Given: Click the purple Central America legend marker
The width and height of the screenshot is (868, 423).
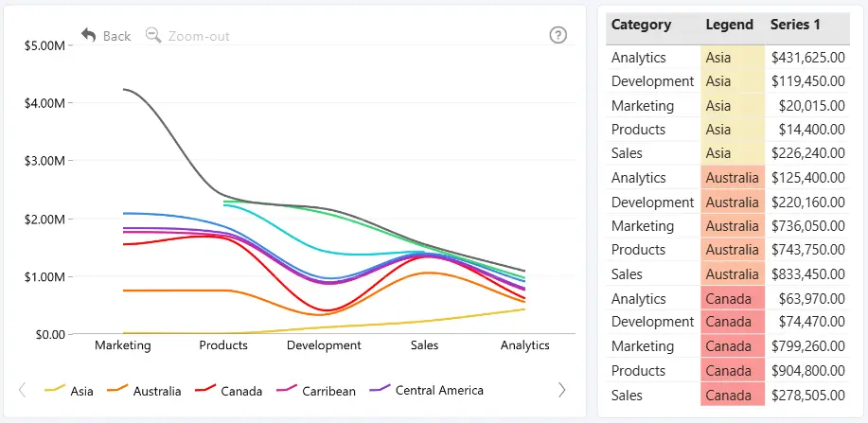Looking at the screenshot, I should click(380, 389).
